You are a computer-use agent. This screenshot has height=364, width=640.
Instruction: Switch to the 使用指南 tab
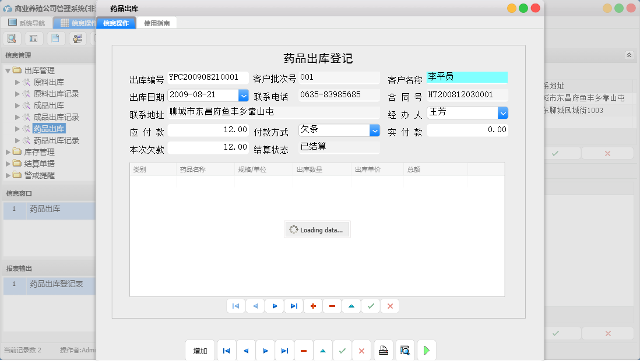pyautogui.click(x=157, y=23)
